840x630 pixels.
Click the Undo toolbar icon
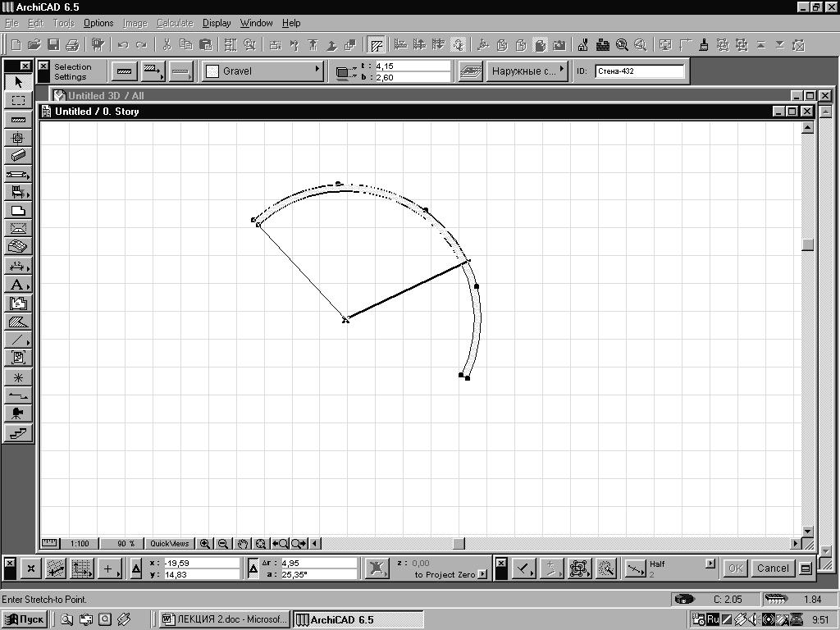click(x=123, y=45)
